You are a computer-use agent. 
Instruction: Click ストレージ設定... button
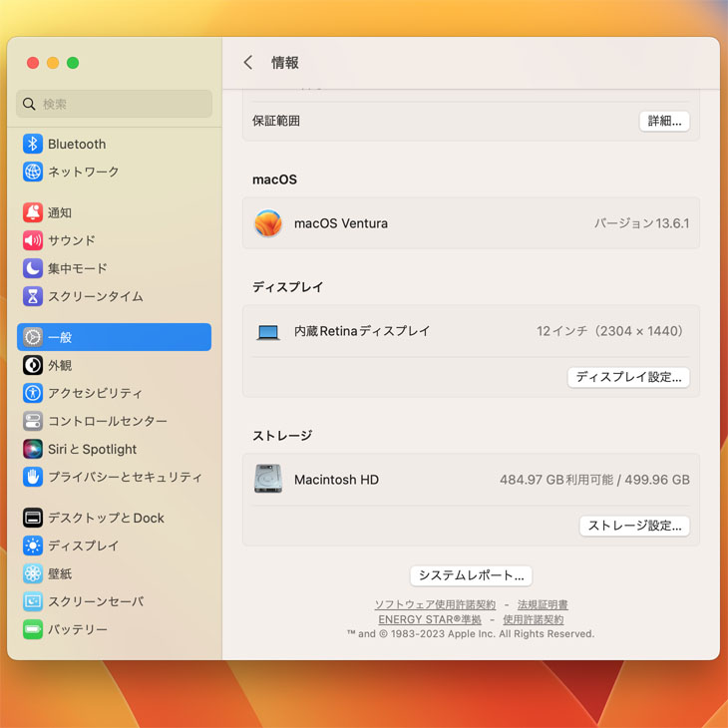click(634, 526)
